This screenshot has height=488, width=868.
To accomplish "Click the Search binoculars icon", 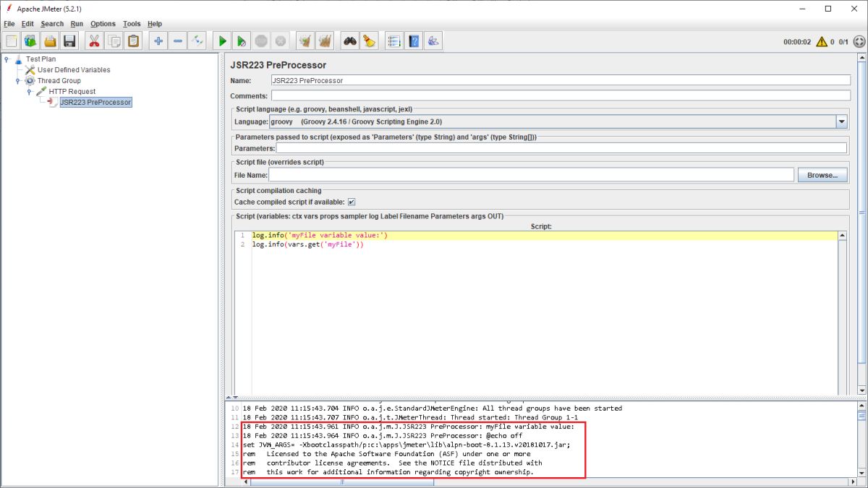I will 350,41.
